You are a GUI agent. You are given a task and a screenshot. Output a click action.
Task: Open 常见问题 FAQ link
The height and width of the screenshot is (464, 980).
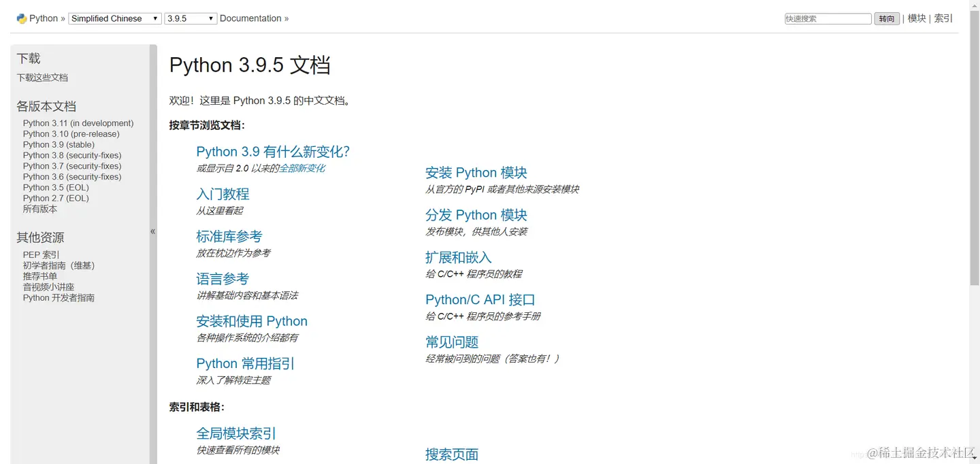pos(452,342)
